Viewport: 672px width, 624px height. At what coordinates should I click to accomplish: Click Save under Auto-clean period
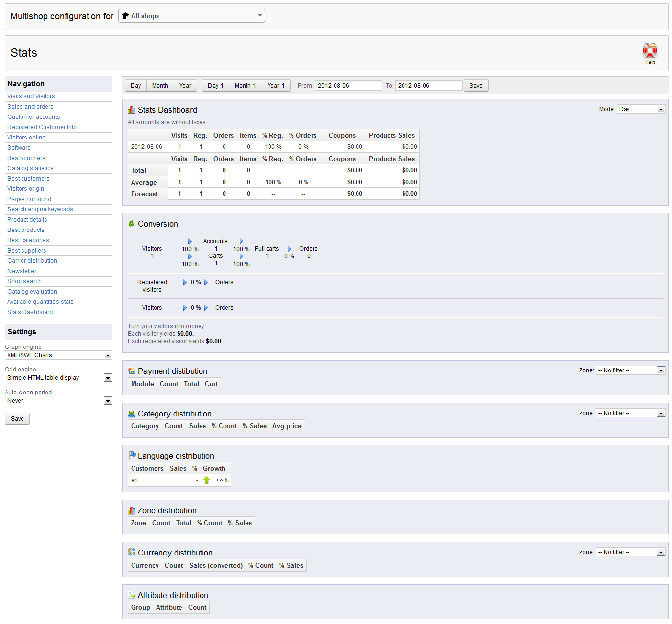point(17,418)
